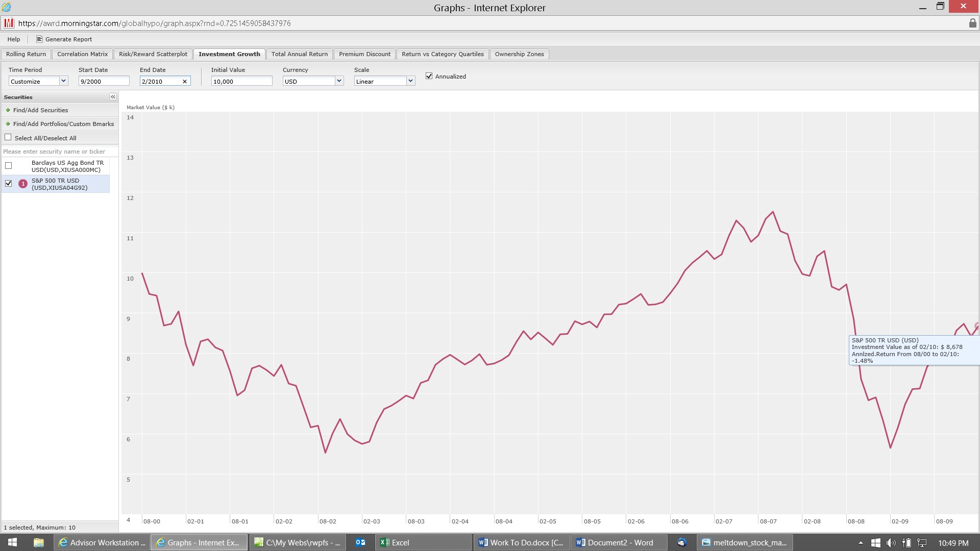The image size is (980, 551).
Task: Switch to Outlook in the taskbar
Action: pos(360,542)
